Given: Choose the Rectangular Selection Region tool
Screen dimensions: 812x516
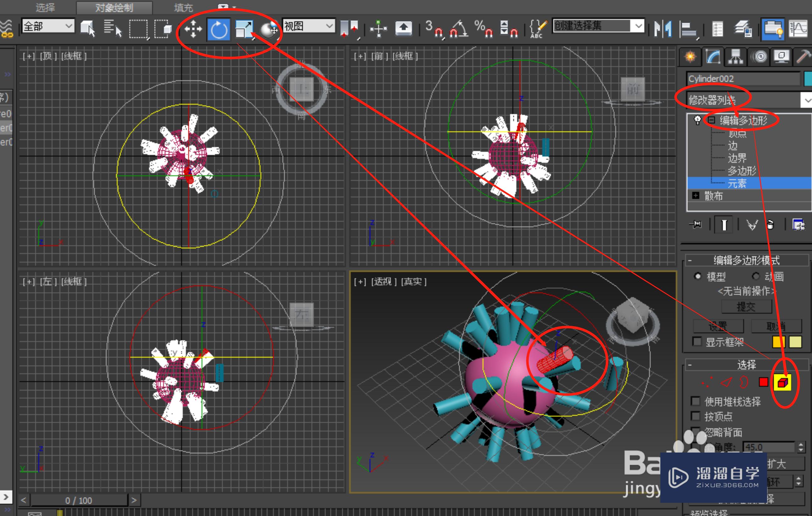Looking at the screenshot, I should point(138,29).
